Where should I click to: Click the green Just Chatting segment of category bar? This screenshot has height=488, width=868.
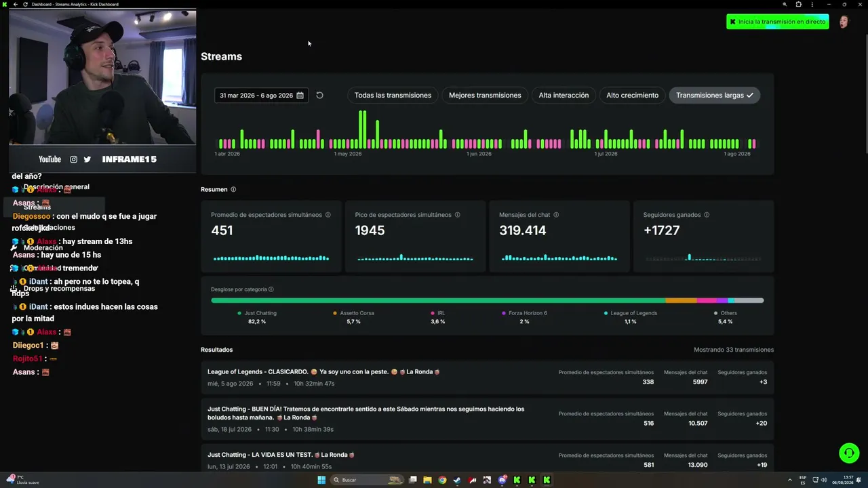coord(438,300)
